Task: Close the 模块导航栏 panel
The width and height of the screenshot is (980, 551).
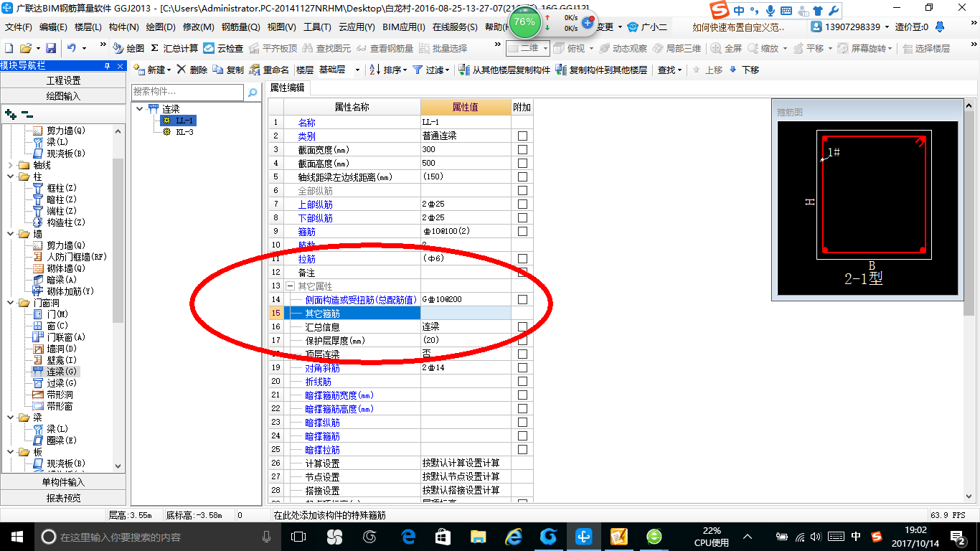Action: click(121, 66)
